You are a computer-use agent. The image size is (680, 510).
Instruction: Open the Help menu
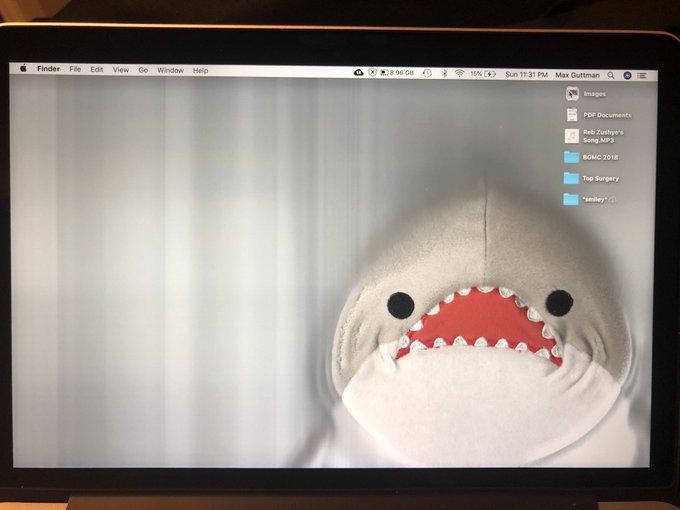pos(200,71)
